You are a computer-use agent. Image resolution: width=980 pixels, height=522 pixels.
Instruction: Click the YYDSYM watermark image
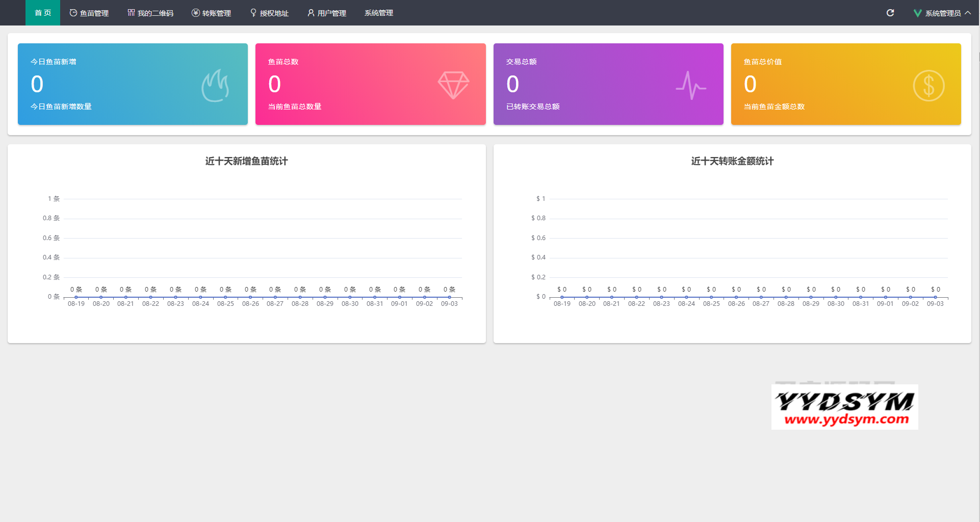click(844, 407)
